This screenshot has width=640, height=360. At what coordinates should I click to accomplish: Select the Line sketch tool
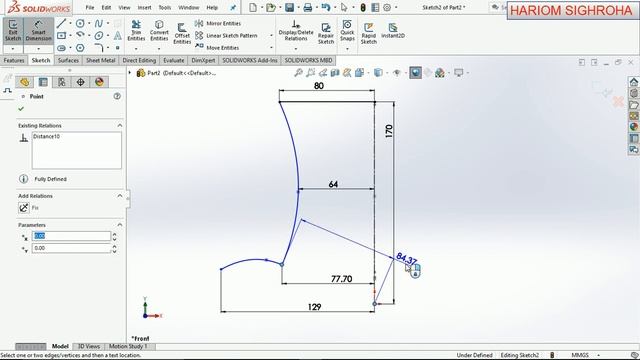(61, 23)
